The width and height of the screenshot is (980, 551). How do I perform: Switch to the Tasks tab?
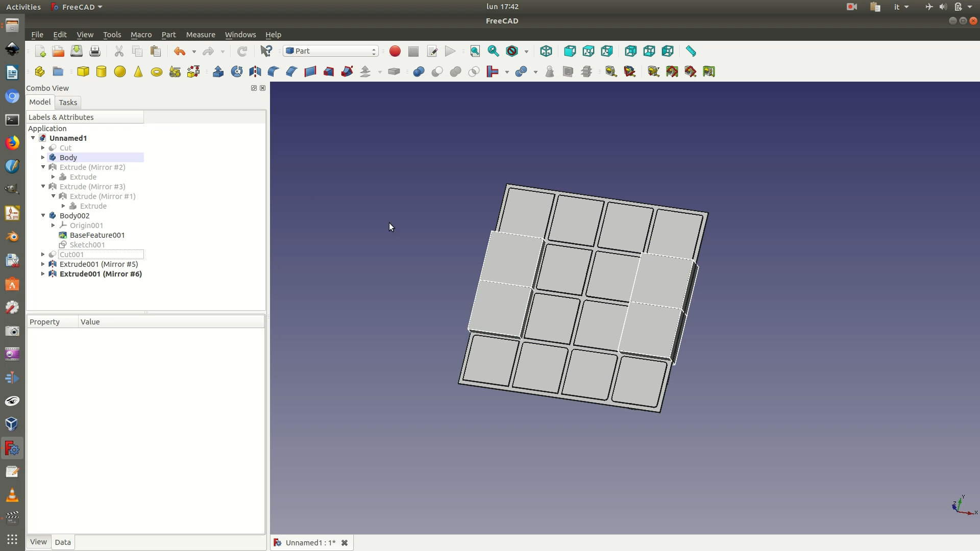[67, 103]
